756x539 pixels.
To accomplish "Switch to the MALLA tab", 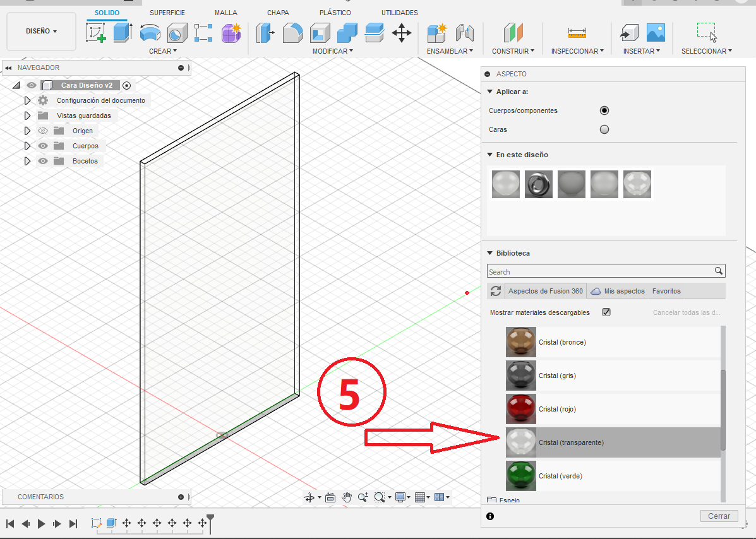I will (x=225, y=13).
